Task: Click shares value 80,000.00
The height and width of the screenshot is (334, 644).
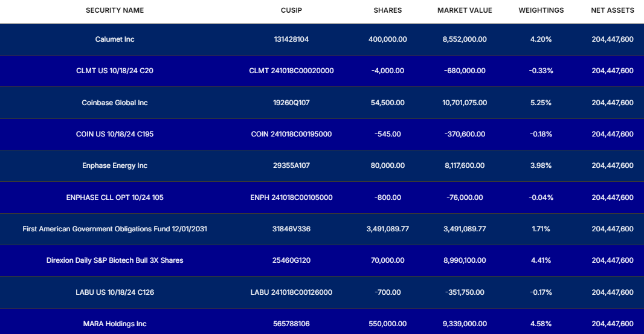Action: click(388, 165)
